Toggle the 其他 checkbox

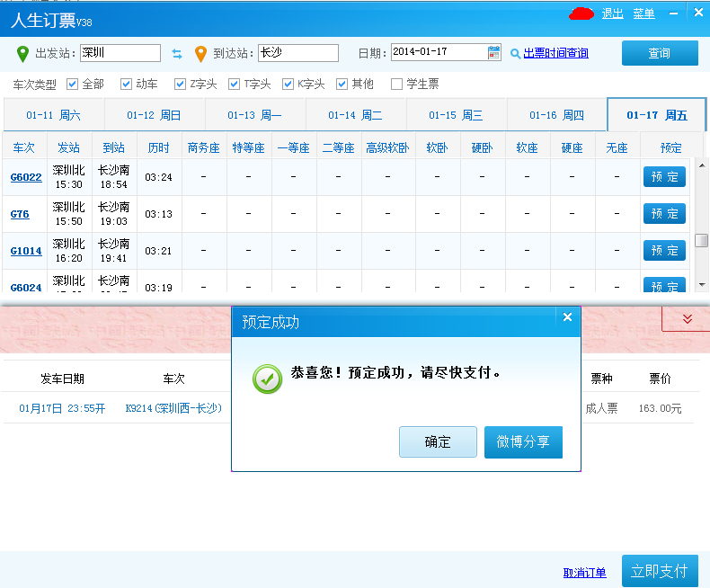pos(342,85)
